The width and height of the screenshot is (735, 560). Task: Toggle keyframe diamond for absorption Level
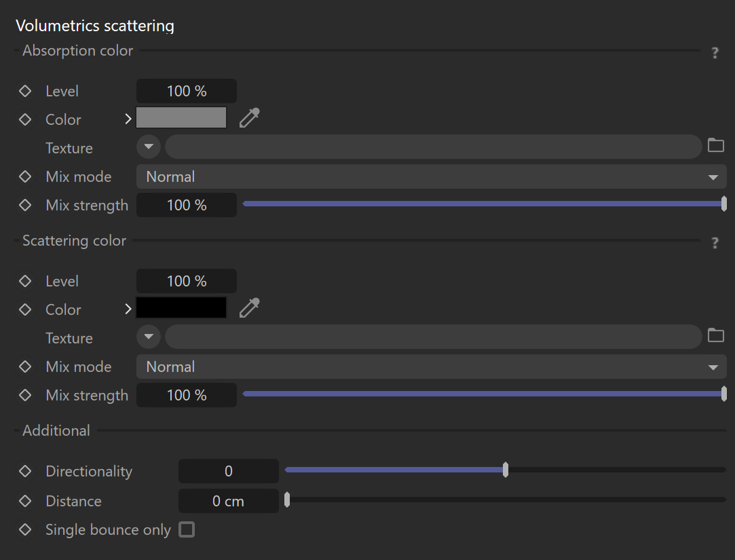[25, 91]
